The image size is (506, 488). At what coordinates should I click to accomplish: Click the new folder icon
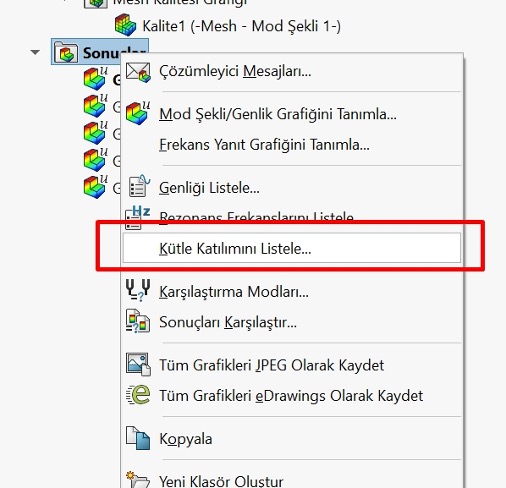pos(137,479)
